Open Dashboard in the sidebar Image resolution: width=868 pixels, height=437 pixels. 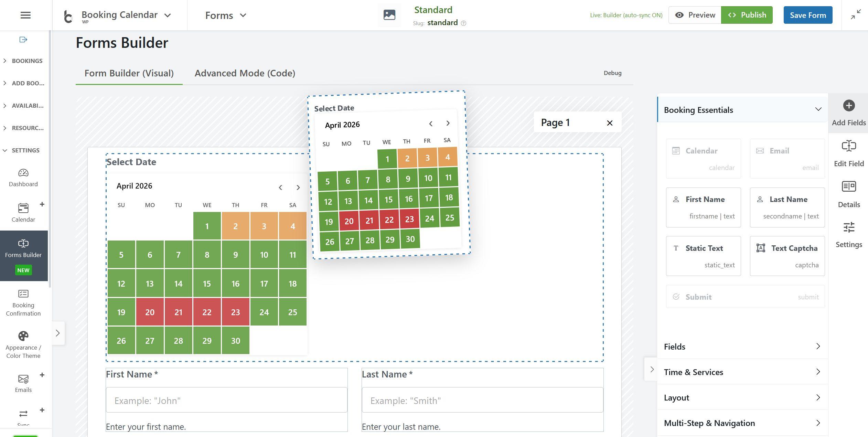[23, 178]
